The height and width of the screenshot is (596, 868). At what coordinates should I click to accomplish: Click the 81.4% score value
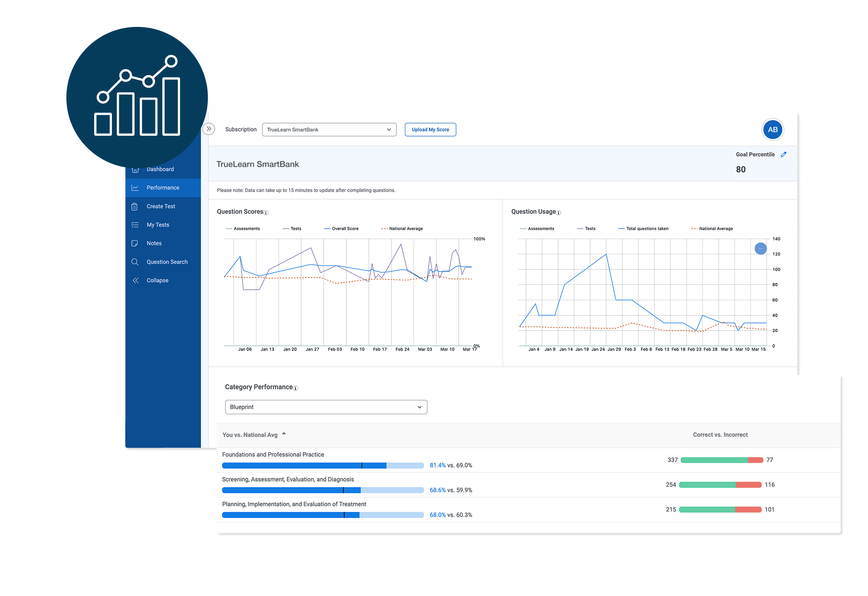(x=437, y=465)
